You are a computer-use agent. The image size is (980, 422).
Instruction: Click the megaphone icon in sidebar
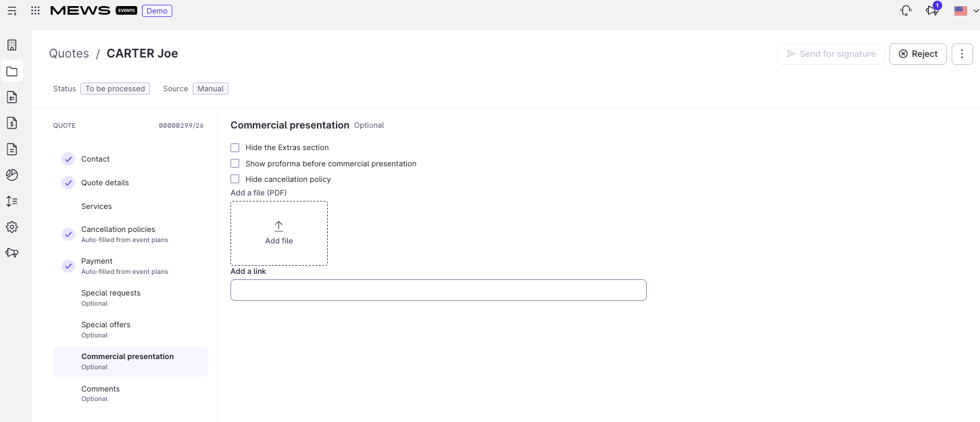tap(12, 253)
